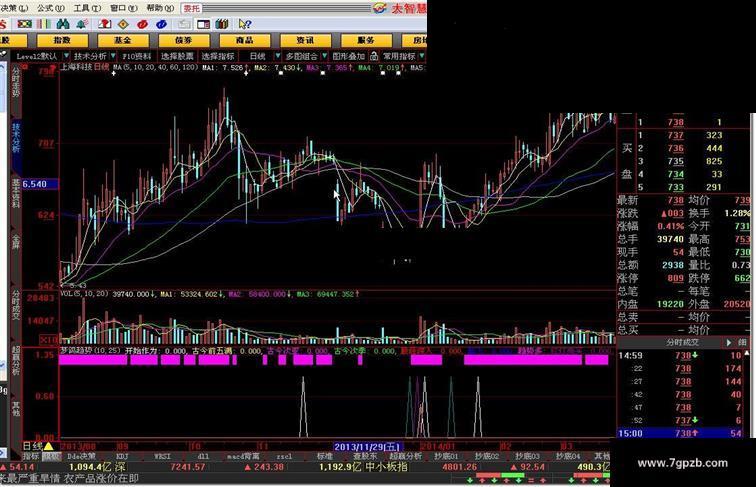Image resolution: width=756 pixels, height=487 pixels.
Task: Expand the 日线 period dropdown arrow
Action: (x=278, y=56)
